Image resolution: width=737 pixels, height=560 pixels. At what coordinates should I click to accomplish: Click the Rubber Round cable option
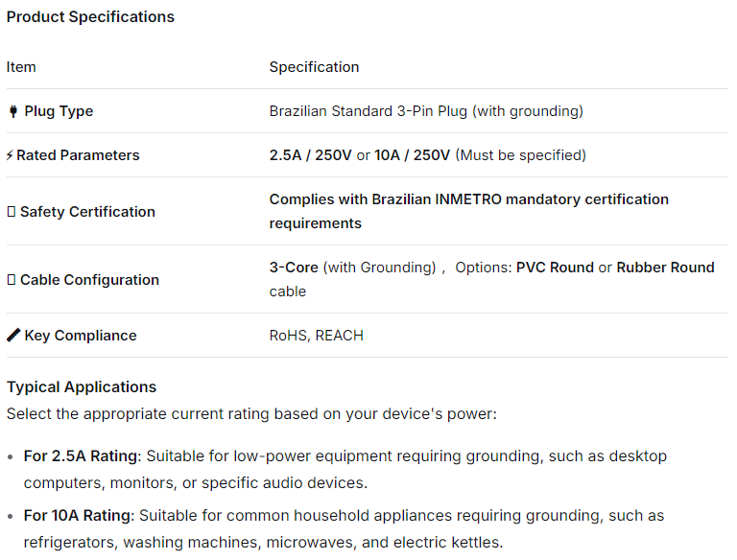[x=665, y=268]
